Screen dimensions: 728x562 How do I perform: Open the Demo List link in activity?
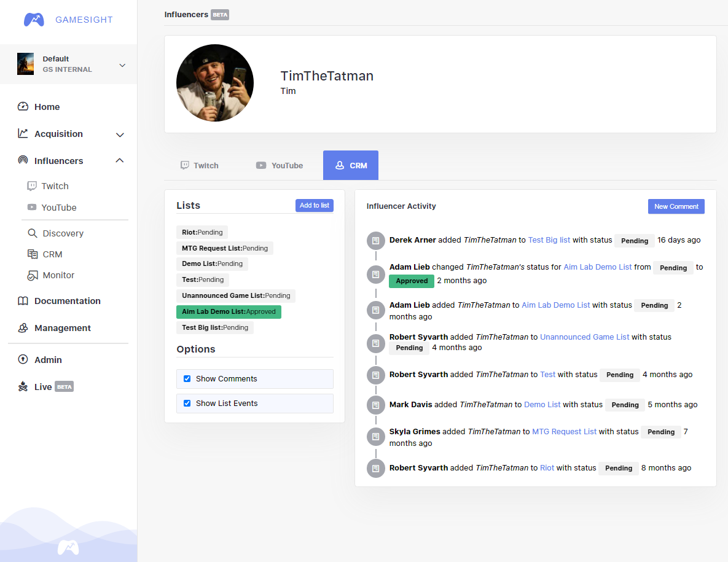[x=542, y=405]
